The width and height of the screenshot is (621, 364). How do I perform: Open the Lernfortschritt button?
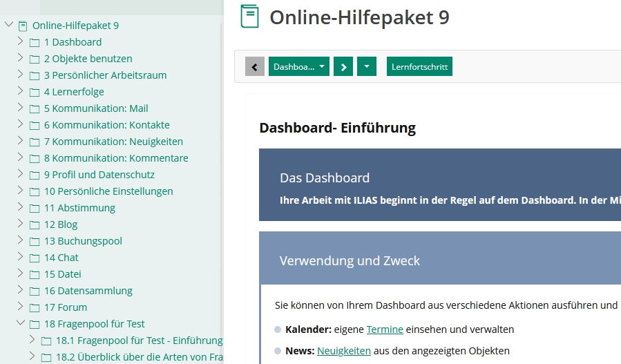(419, 67)
